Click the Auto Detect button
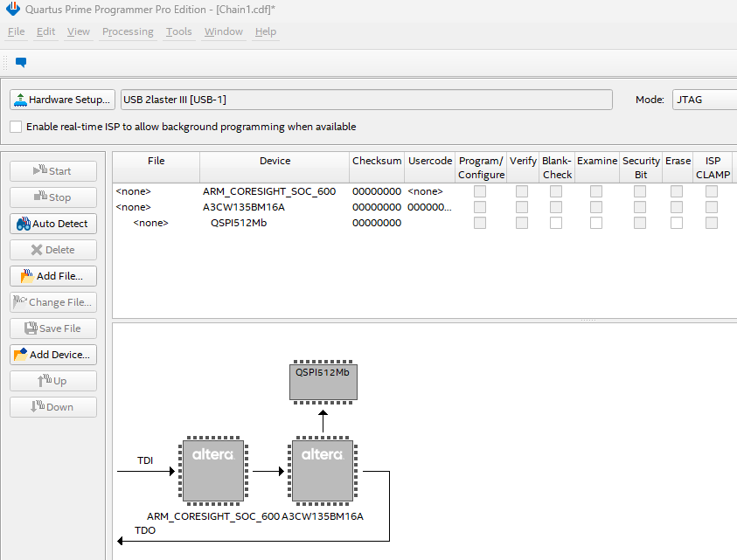The width and height of the screenshot is (737, 560). click(53, 224)
